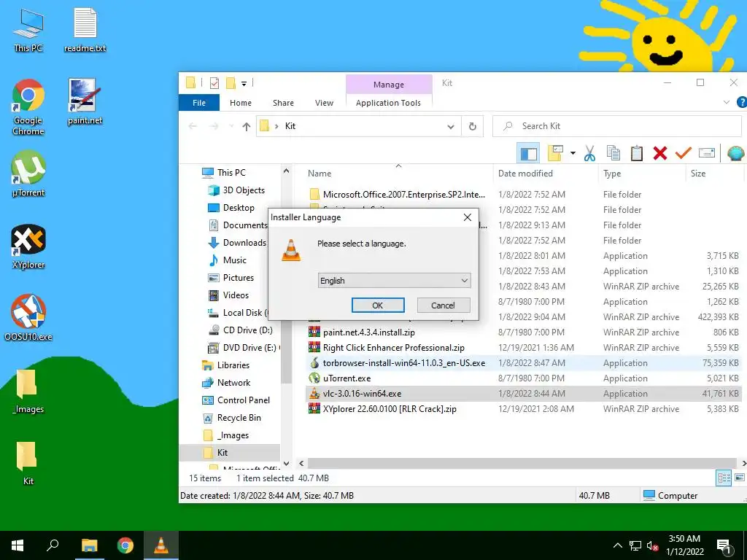The width and height of the screenshot is (747, 560).
Task: Select 3D Objects in navigation pane
Action: click(x=236, y=190)
